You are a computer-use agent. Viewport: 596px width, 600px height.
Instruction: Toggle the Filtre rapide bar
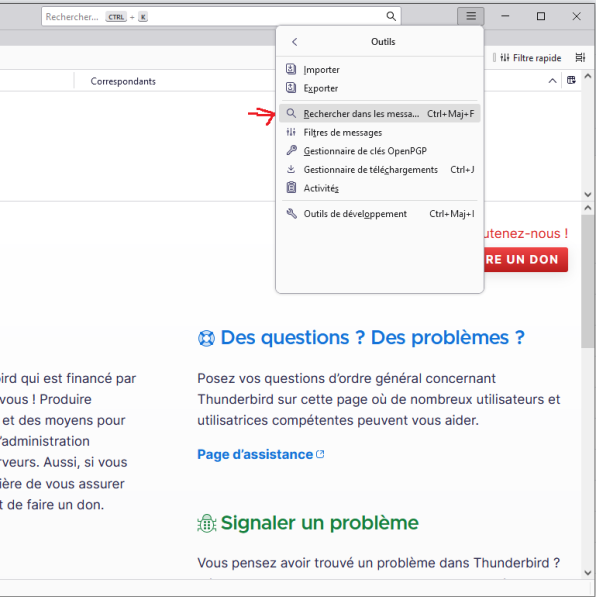(531, 58)
